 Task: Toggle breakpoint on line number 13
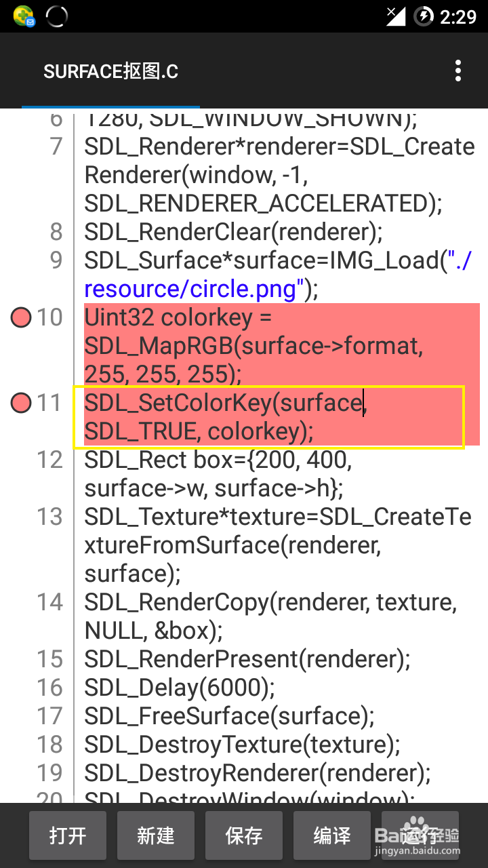tap(49, 517)
